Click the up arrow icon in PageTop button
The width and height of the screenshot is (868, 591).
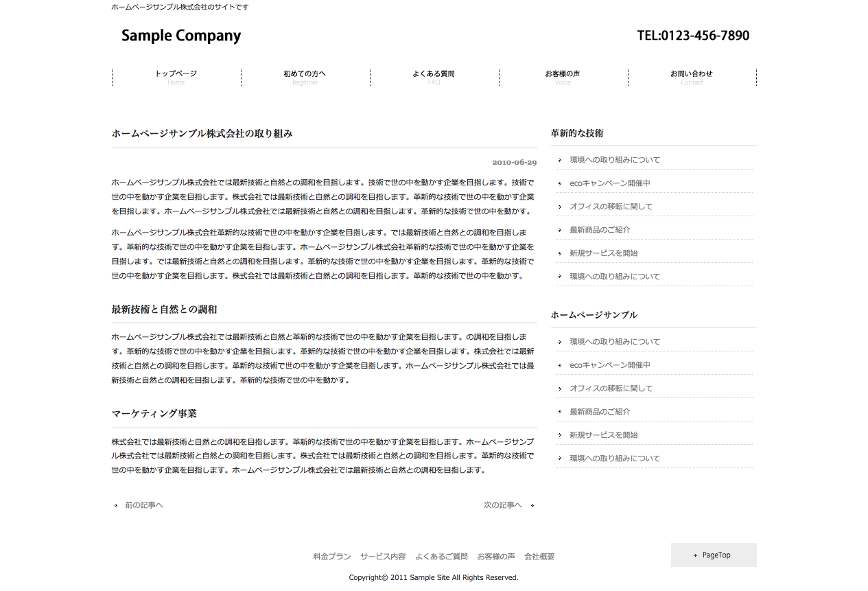click(695, 555)
